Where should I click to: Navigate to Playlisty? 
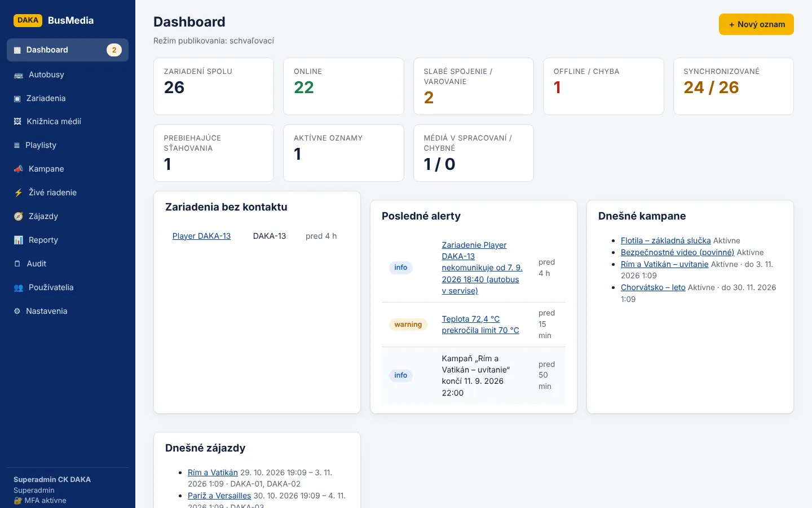coord(68,145)
